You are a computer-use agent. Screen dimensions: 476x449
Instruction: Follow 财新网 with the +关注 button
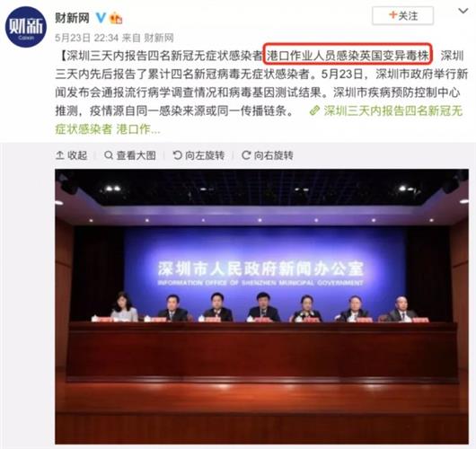(x=403, y=15)
